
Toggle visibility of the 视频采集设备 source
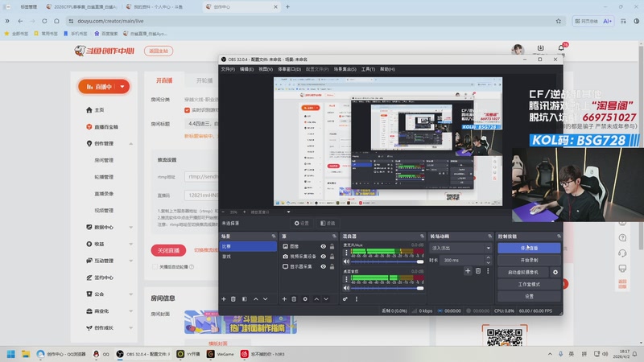[324, 257]
